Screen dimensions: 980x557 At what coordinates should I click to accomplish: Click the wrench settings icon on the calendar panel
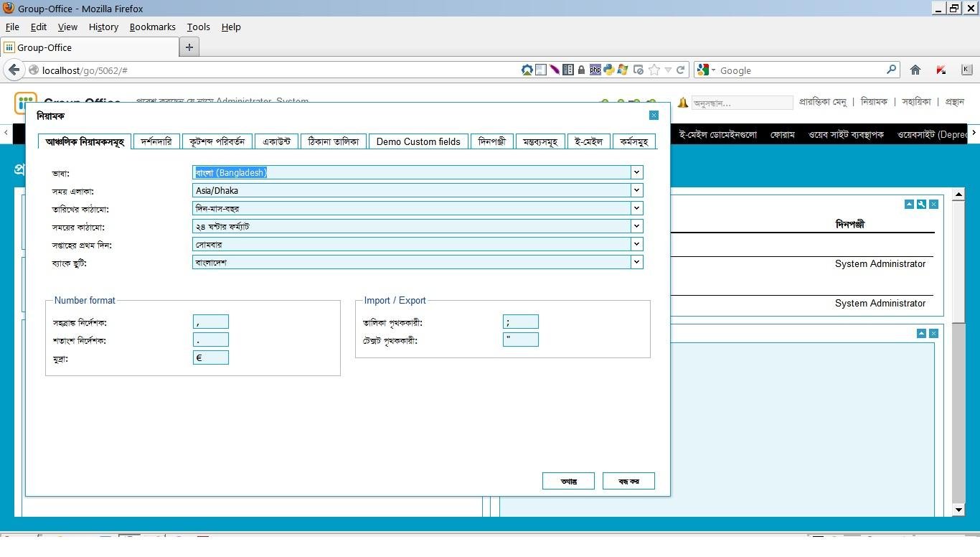click(x=921, y=205)
